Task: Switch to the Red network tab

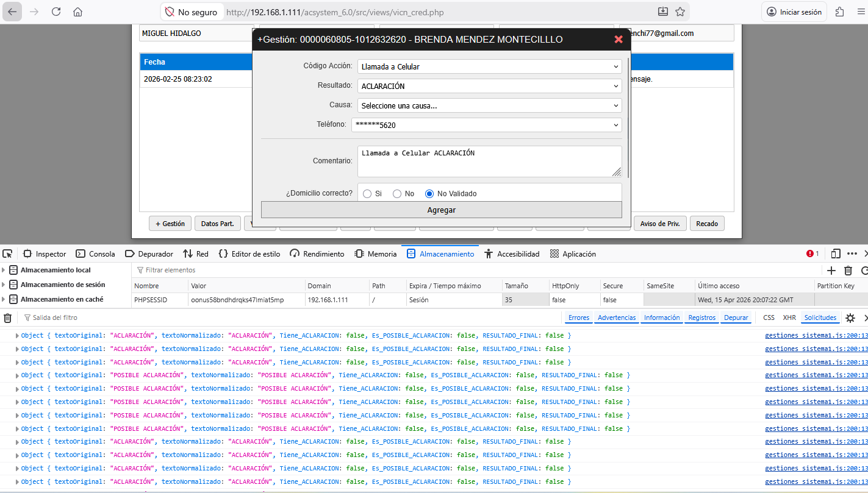Action: click(x=196, y=254)
